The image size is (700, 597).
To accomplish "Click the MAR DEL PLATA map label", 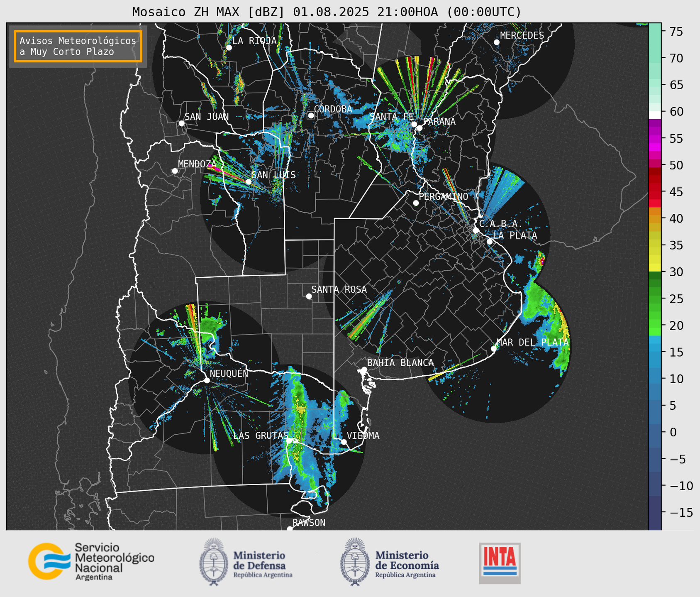I will (x=532, y=343).
